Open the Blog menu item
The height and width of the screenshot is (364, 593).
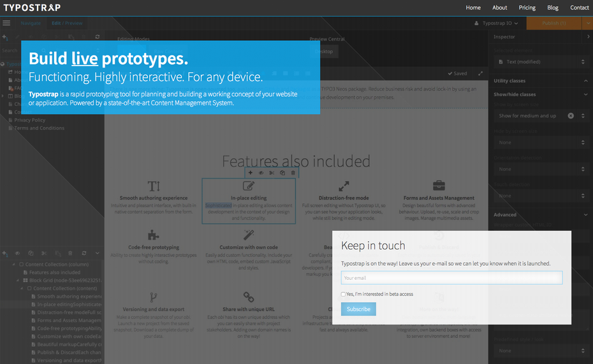(x=553, y=8)
